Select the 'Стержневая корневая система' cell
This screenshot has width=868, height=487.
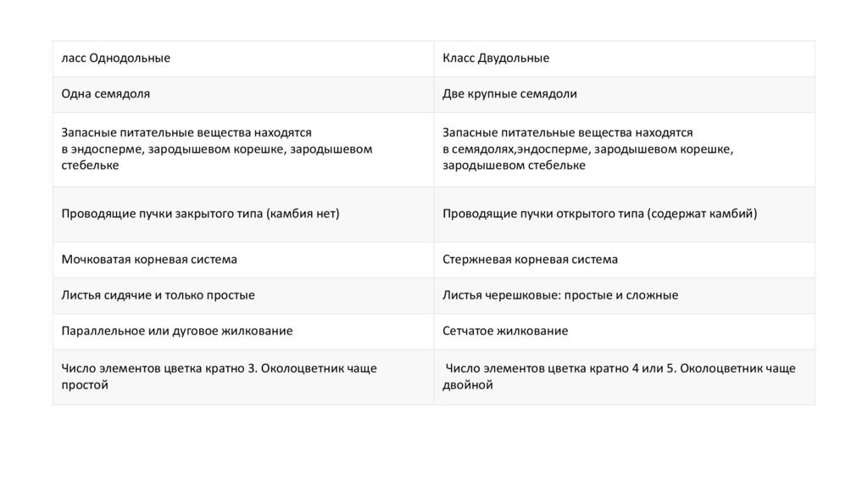pyautogui.click(x=530, y=260)
